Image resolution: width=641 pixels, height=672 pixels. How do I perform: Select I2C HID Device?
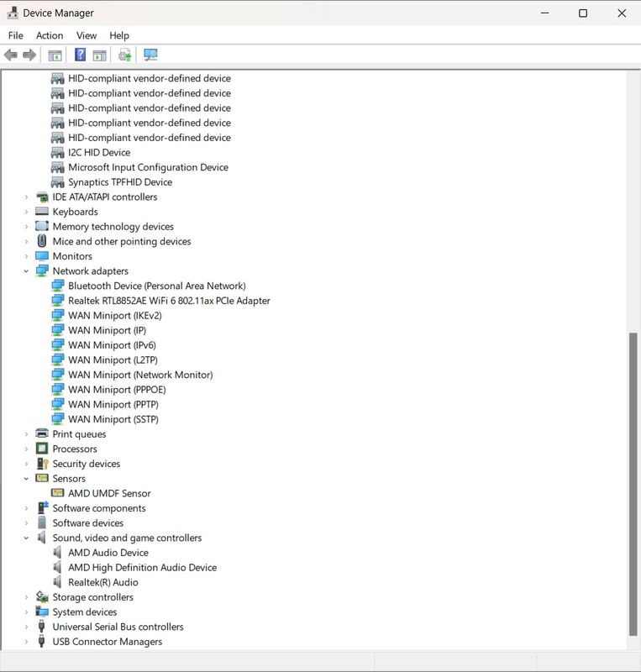pos(99,153)
